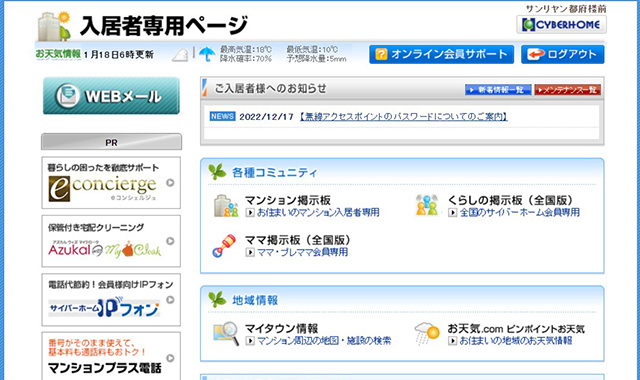Click the マイタウン情報 heading
Image resolution: width=640 pixels, height=380 pixels.
point(282,328)
